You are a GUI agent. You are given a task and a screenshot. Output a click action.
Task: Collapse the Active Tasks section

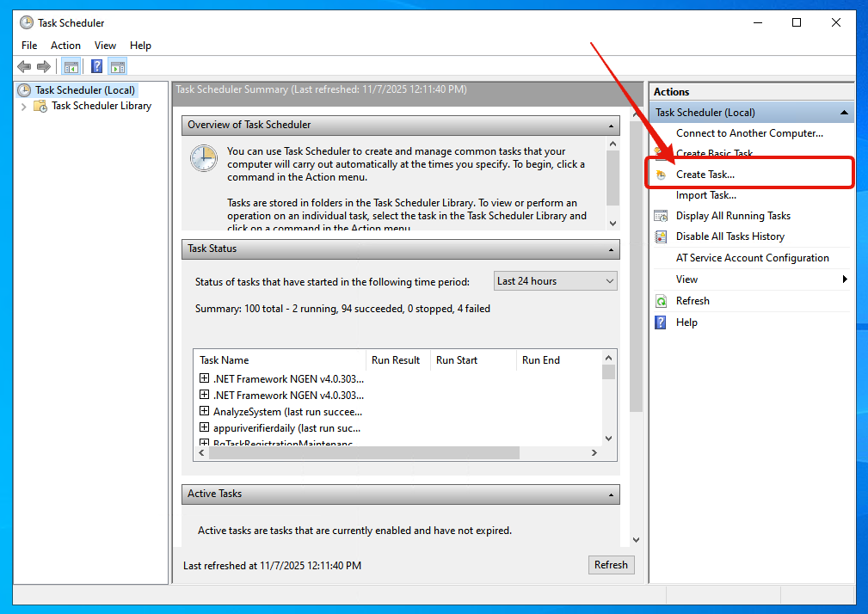click(x=611, y=494)
